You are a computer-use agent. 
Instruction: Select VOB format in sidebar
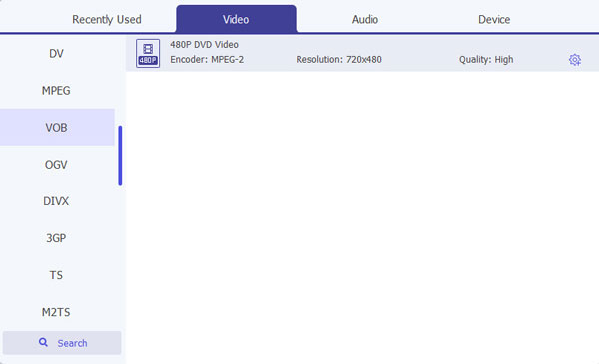57,127
